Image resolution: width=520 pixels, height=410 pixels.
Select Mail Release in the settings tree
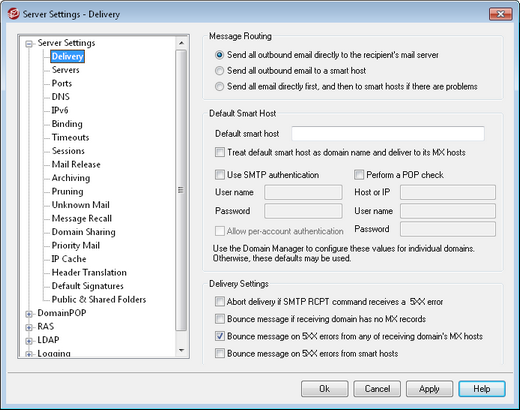coord(76,164)
